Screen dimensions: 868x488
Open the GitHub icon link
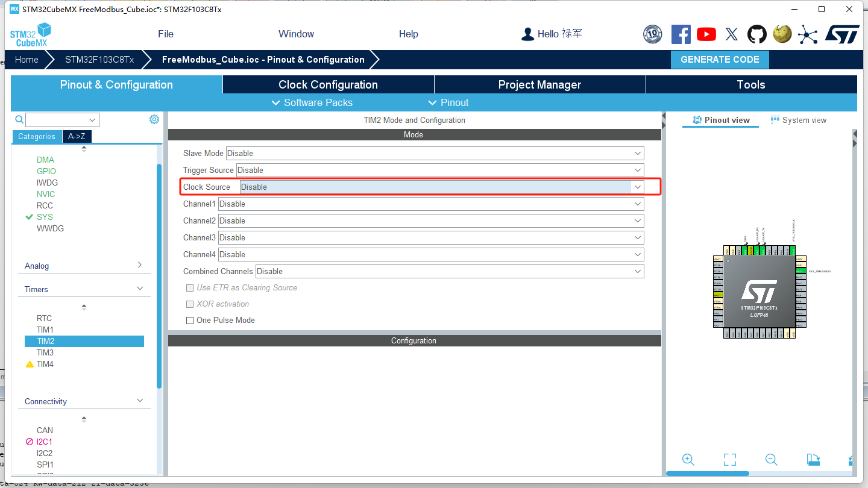tap(757, 34)
